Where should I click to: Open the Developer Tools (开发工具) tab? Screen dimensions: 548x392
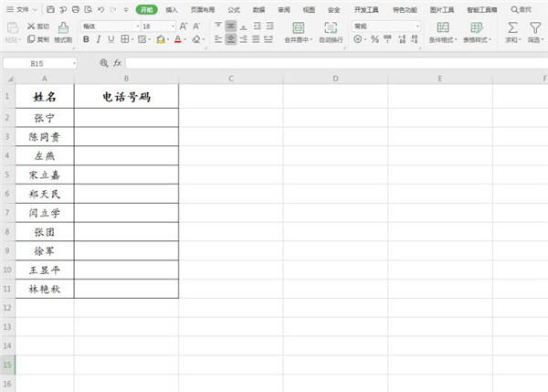pyautogui.click(x=366, y=10)
